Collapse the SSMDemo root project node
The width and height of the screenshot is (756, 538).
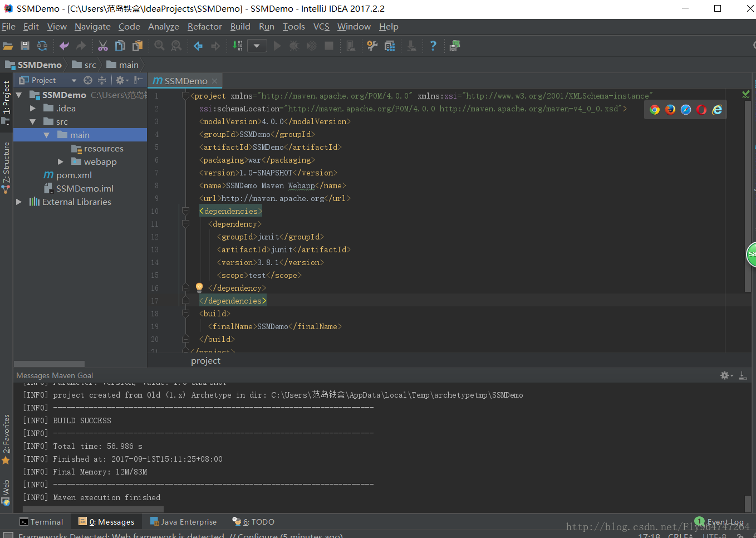tap(19, 95)
